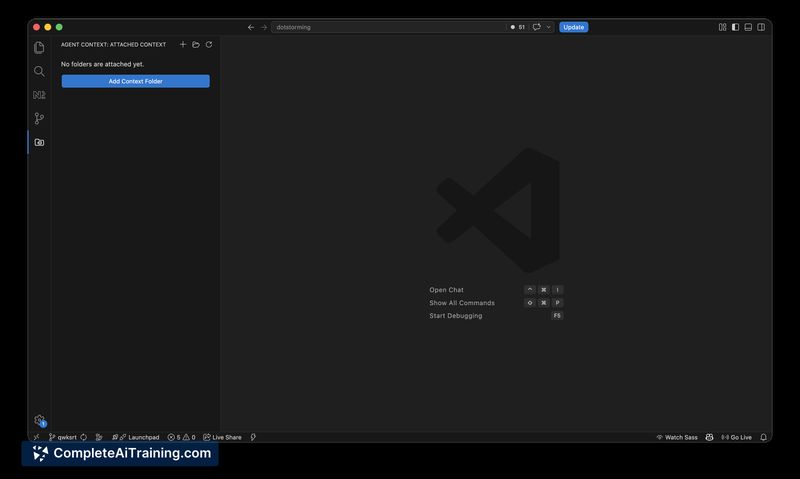800x479 pixels.
Task: Click the dotstorming command center search box
Action: [388, 27]
